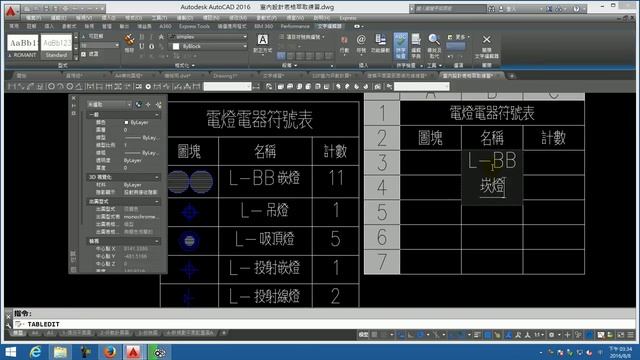Toggle Underline text formatting
This screenshot has width=640, height=360.
tap(142, 46)
